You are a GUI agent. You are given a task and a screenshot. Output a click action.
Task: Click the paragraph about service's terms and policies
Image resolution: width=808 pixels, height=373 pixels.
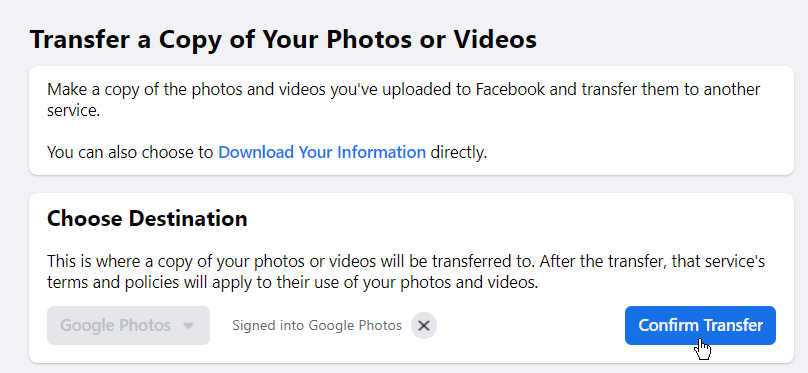click(x=406, y=272)
